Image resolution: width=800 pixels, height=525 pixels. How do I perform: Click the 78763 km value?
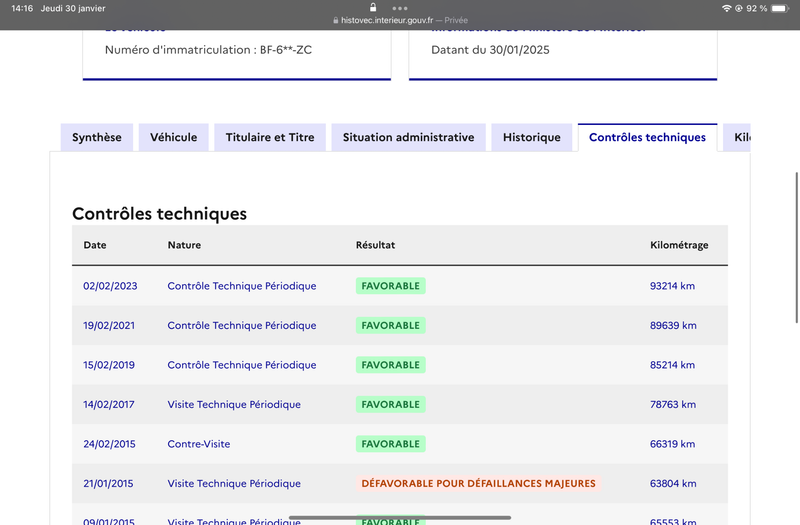click(x=673, y=405)
